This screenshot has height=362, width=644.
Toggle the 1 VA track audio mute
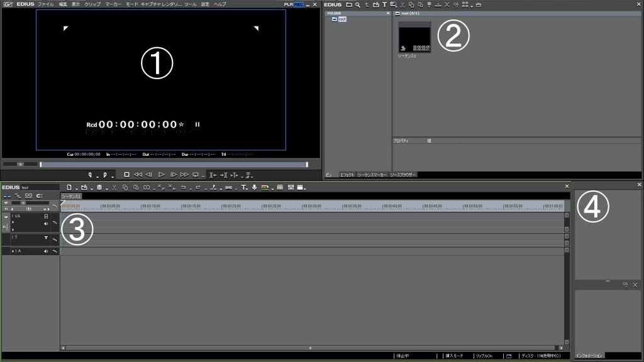tap(46, 224)
